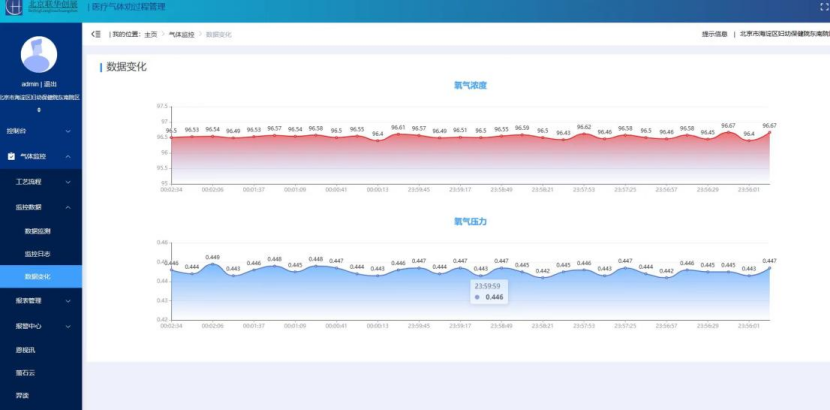This screenshot has height=410, width=830.
Task: Collapse the 监控数据 submenu
Action: (x=68, y=207)
